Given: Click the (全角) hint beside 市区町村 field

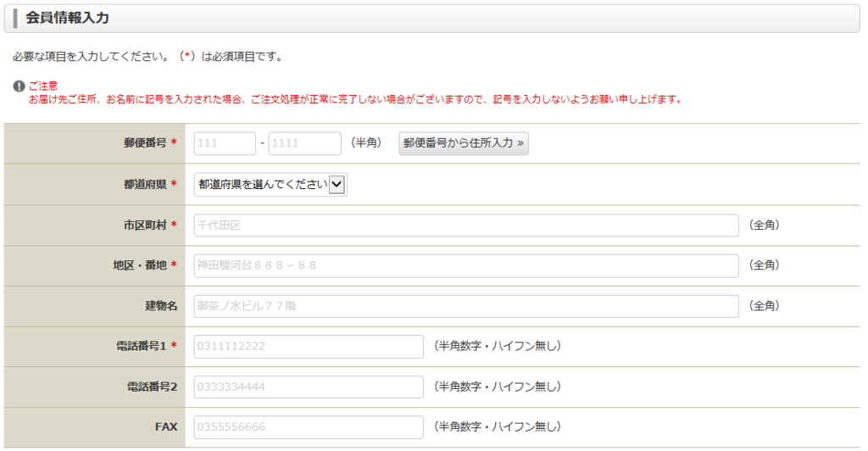Looking at the screenshot, I should tap(764, 225).
